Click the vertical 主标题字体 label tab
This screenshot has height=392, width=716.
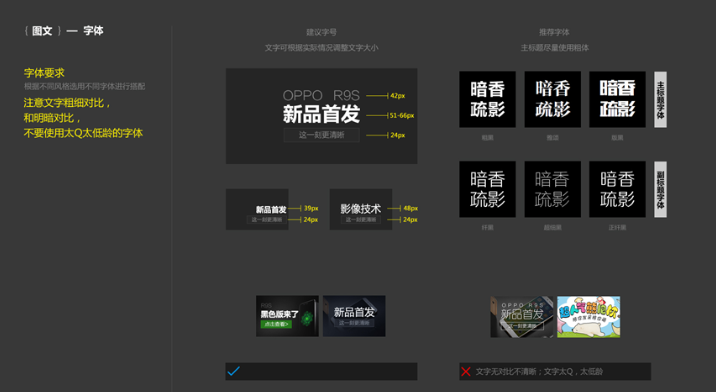660,99
